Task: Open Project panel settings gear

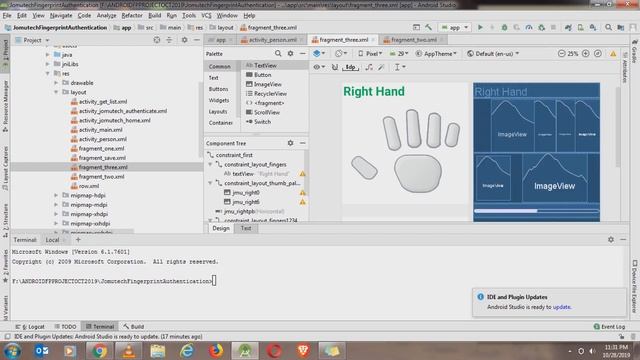Action: click(184, 40)
